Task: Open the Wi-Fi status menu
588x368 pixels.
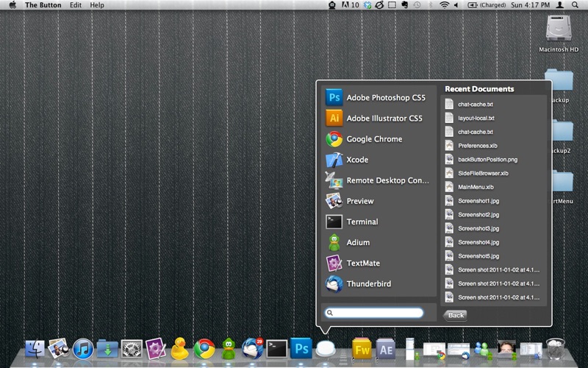Action: click(x=445, y=5)
